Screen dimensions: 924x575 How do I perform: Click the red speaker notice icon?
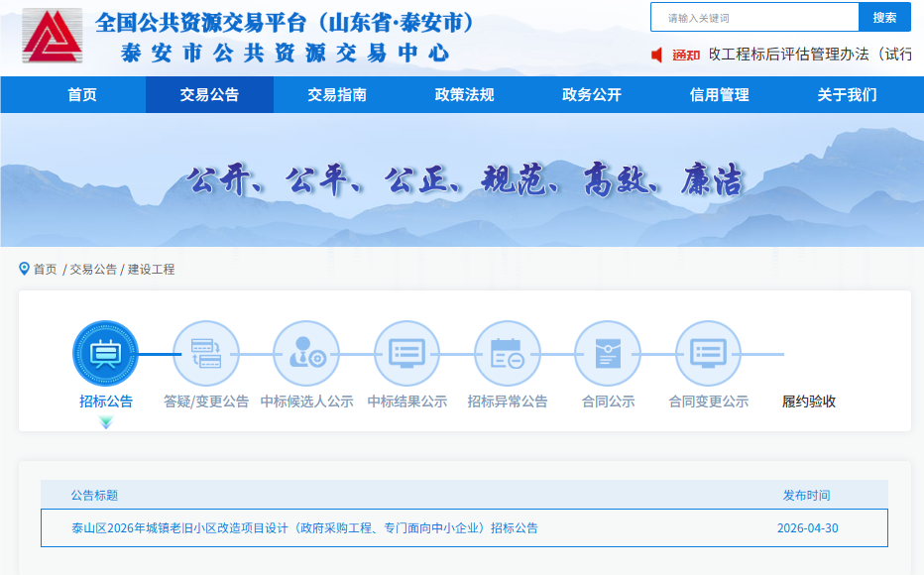[656, 55]
